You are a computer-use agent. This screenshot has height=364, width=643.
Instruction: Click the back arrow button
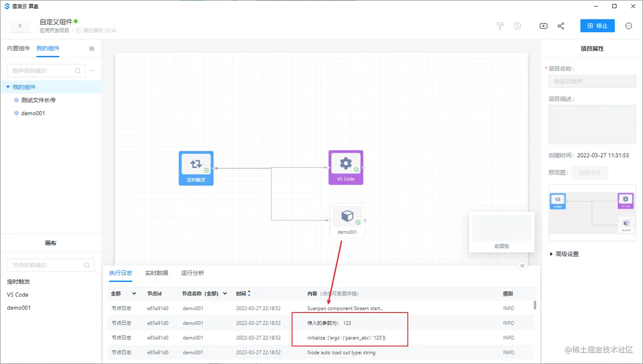[20, 26]
